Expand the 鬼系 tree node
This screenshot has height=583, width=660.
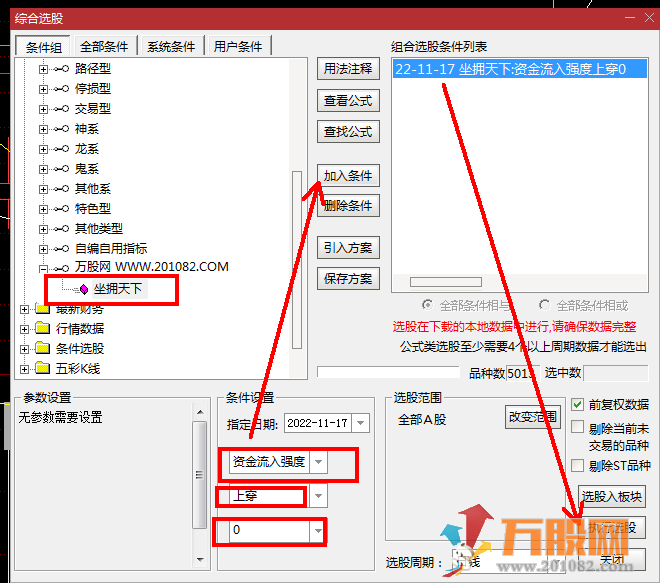[43, 169]
